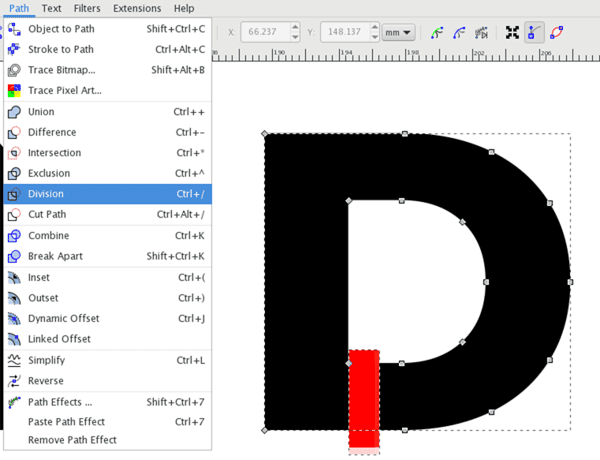Select Break Apart menu entry

tap(55, 257)
